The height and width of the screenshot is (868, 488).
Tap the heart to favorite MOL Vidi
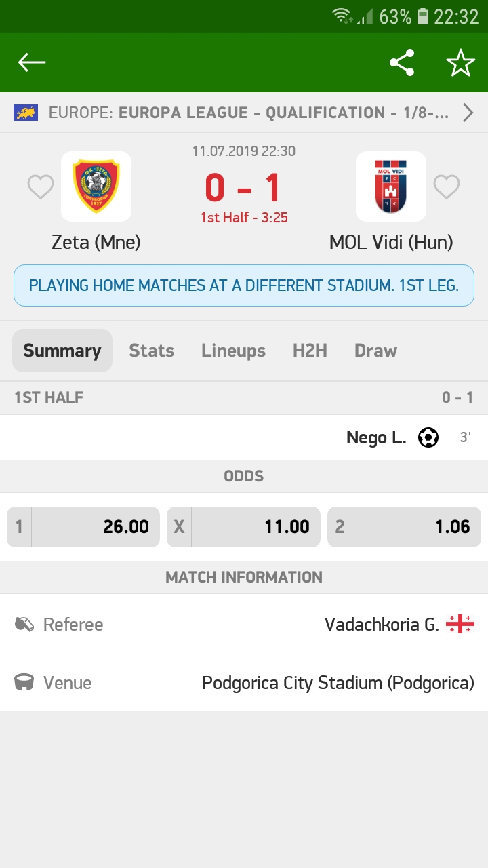click(447, 186)
